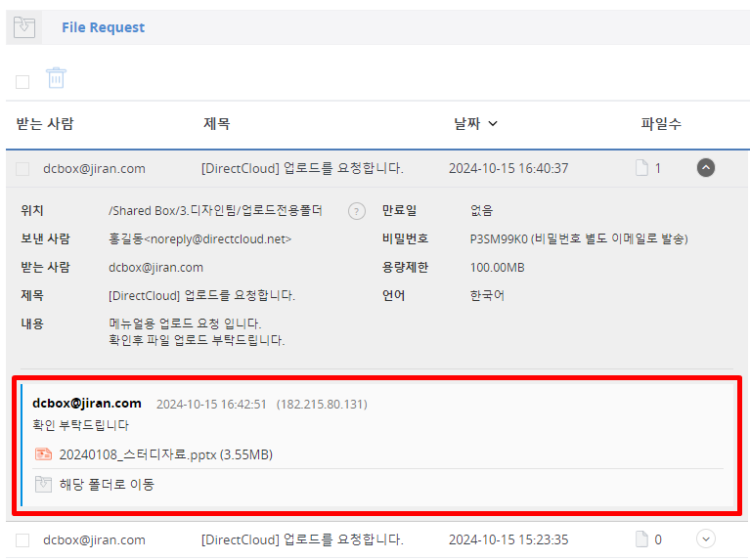The width and height of the screenshot is (750, 560).
Task: Expand the second request row details
Action: pos(706,538)
